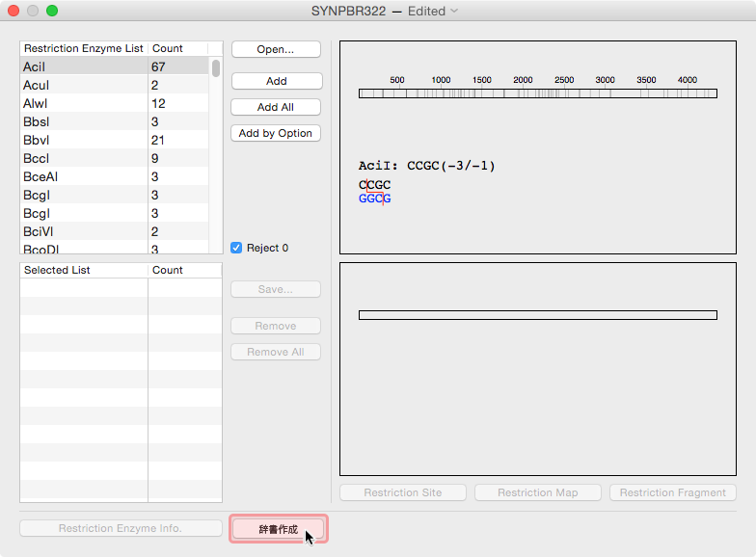Sort by Restriction Enzyme List column header

click(x=84, y=48)
